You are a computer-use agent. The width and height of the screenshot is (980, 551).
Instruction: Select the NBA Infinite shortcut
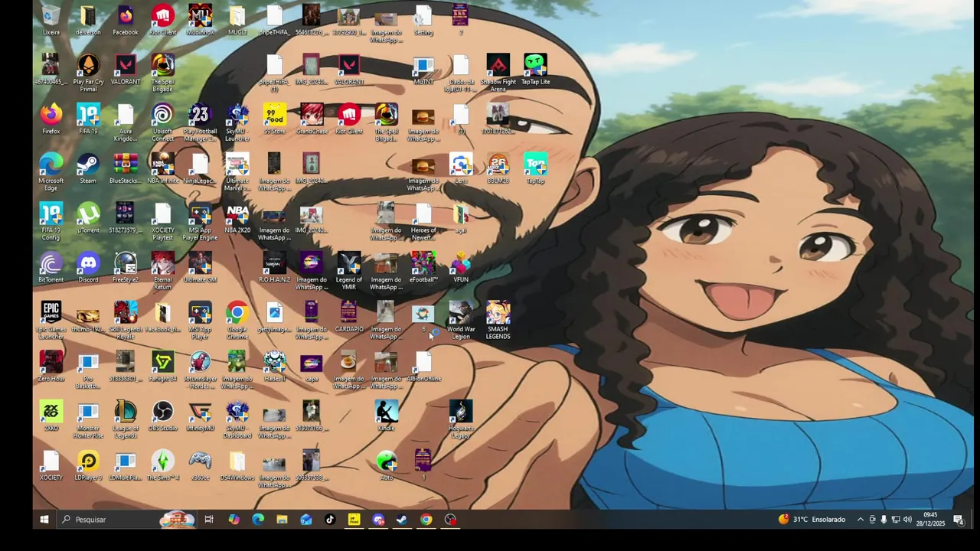[162, 169]
